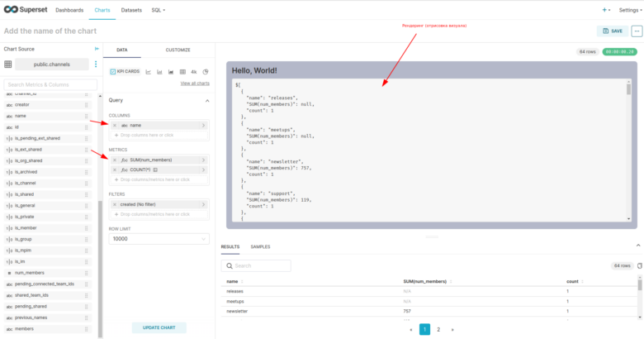Screen dimensions: 644x339
Task: Switch to the CUSTOMIZE tab
Action: click(178, 50)
